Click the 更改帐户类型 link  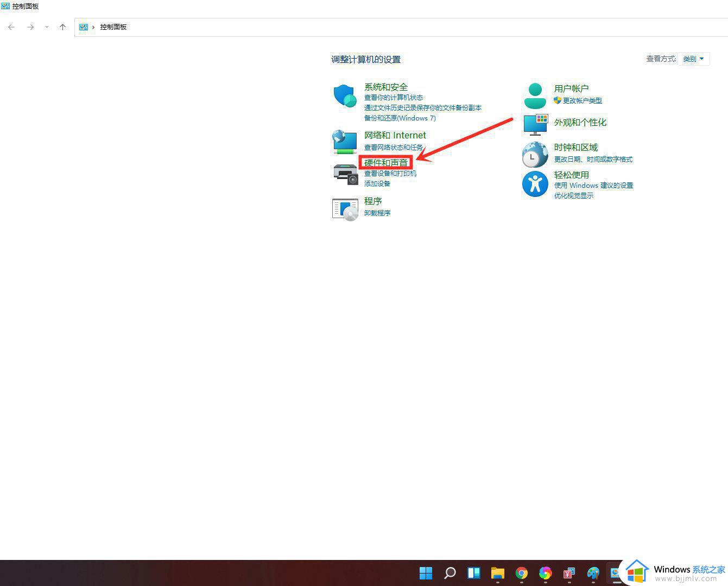[582, 101]
